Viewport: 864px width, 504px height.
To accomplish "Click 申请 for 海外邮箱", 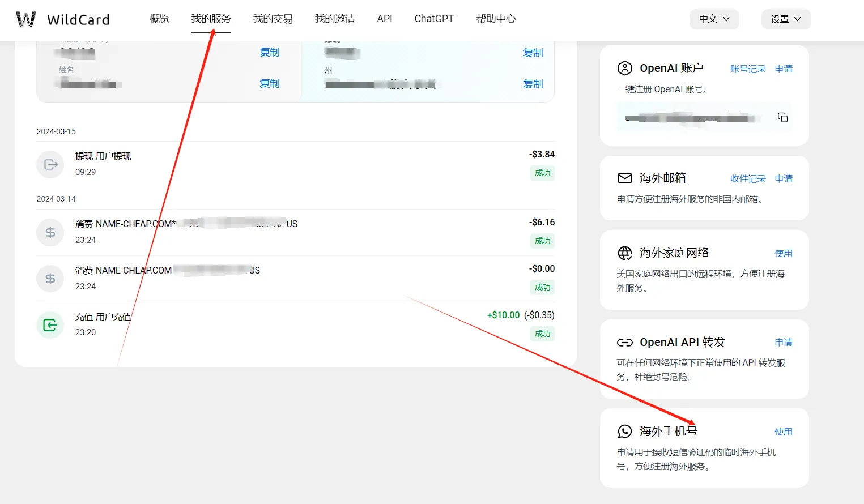I will coord(784,178).
